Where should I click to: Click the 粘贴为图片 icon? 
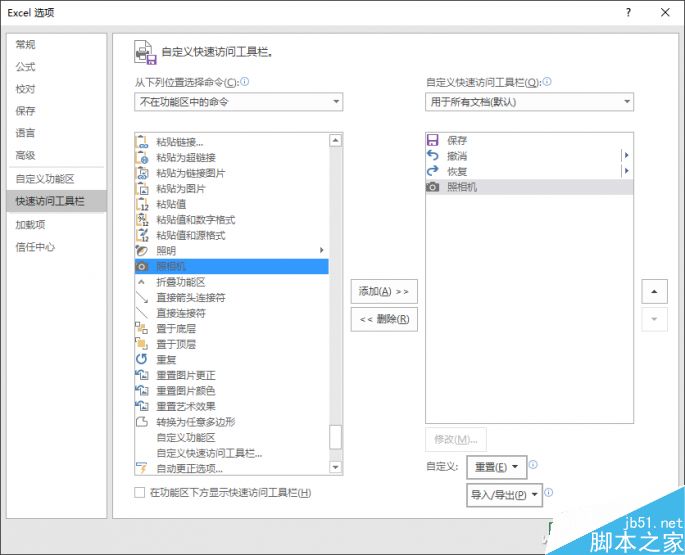[x=142, y=189]
